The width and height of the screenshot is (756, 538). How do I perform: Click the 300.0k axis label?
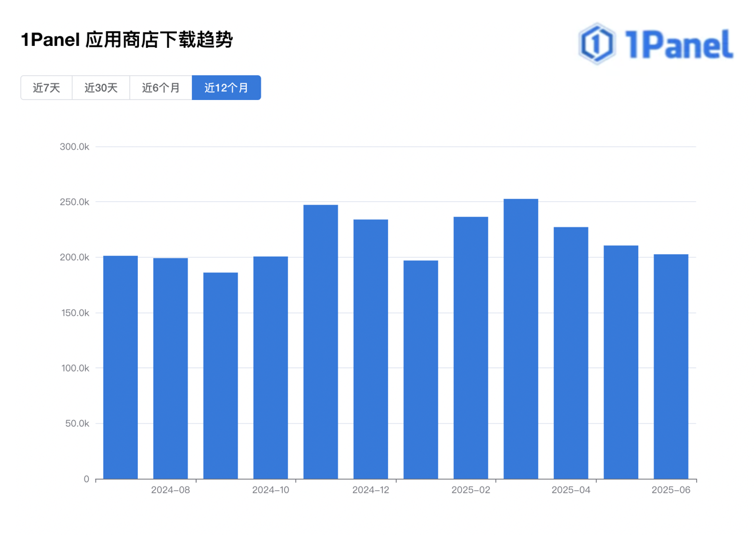[74, 147]
